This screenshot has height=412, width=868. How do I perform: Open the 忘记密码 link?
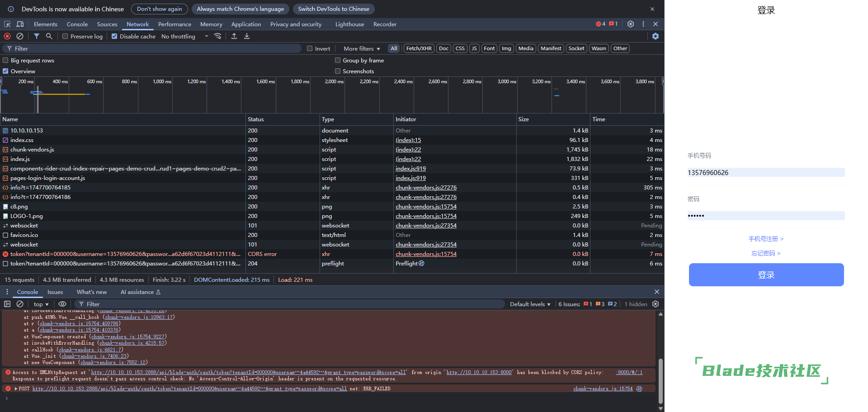(x=766, y=253)
